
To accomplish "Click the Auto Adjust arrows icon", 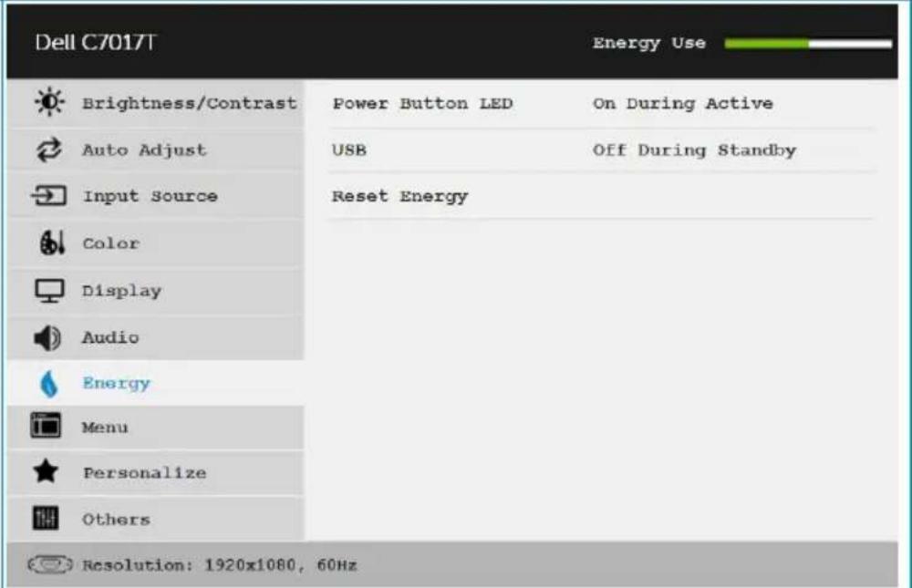I will click(x=49, y=150).
